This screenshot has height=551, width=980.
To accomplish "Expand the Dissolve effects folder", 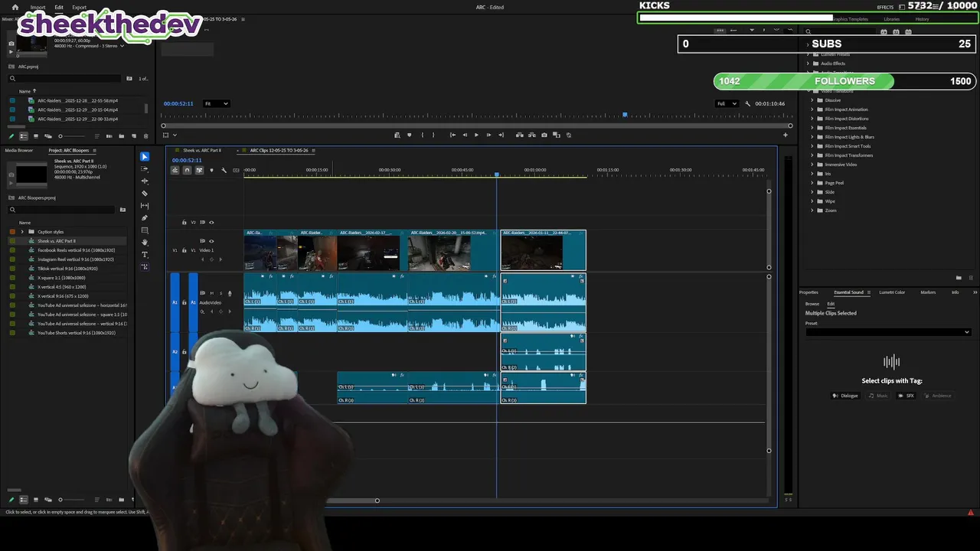I will point(812,100).
